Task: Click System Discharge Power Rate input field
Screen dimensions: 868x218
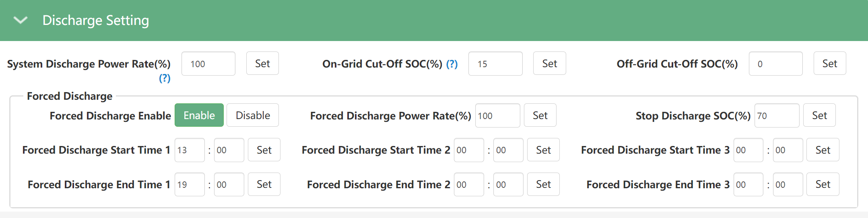Action: point(208,64)
